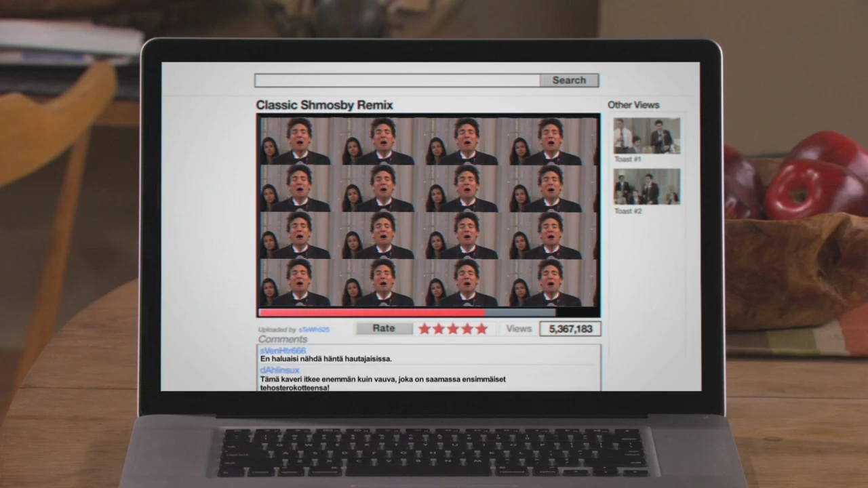Click the red played portion of progress bar

[x=372, y=312]
